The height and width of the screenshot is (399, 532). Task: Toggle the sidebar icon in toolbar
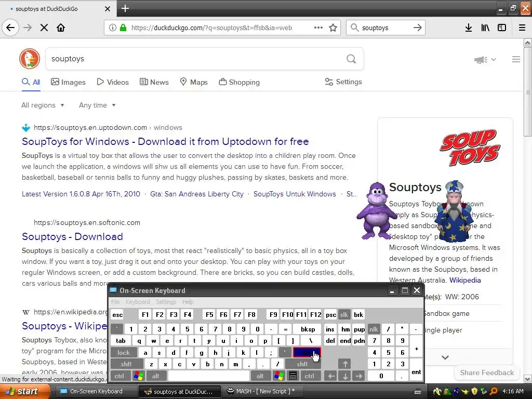pyautogui.click(x=502, y=28)
